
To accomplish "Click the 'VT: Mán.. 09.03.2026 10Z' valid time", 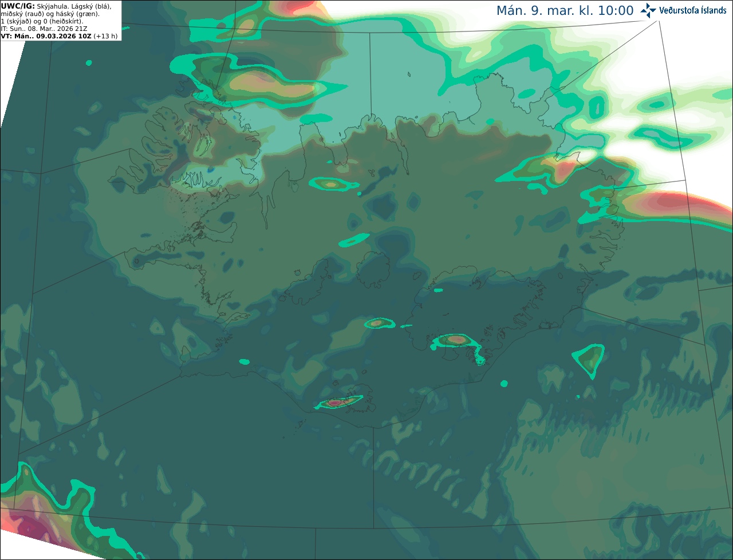I will tap(46, 36).
